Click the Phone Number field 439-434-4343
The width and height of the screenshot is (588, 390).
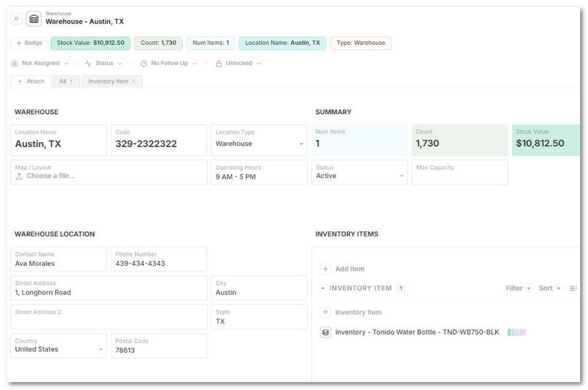click(159, 259)
